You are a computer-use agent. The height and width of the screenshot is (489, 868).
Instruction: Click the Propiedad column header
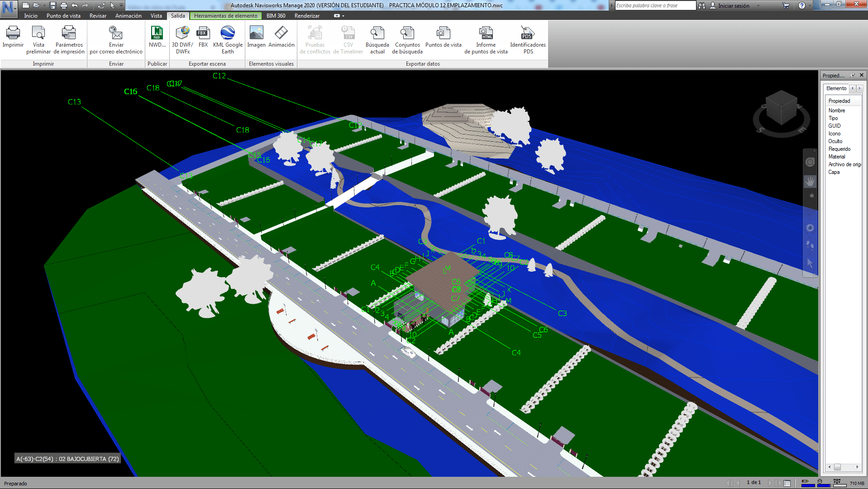[843, 101]
